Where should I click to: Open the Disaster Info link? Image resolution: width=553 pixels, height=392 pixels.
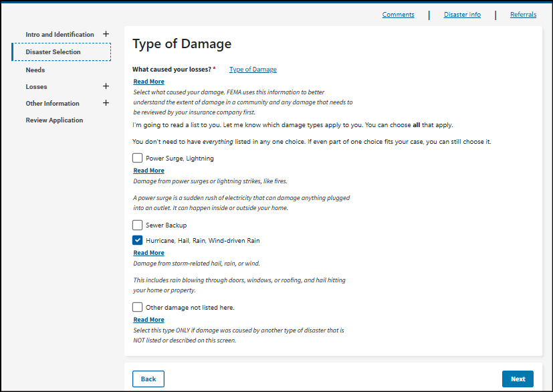462,15
